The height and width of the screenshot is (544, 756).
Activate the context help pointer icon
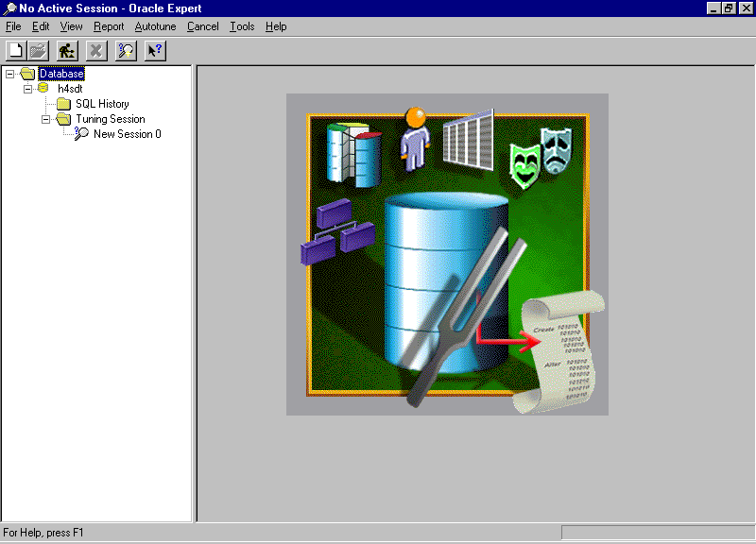(x=154, y=50)
